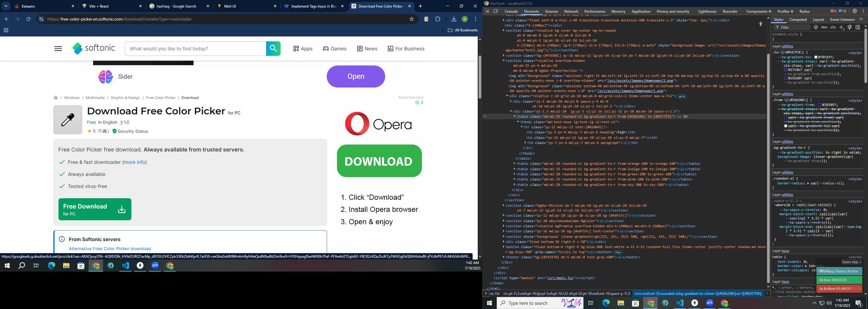Click the red error count badge showing 6

[833, 11]
